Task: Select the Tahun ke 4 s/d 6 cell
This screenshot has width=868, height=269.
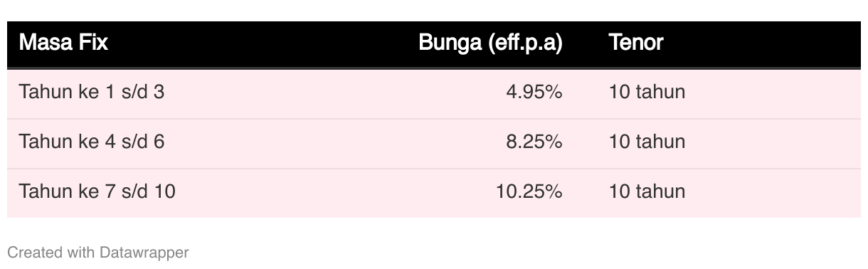Action: pos(92,142)
